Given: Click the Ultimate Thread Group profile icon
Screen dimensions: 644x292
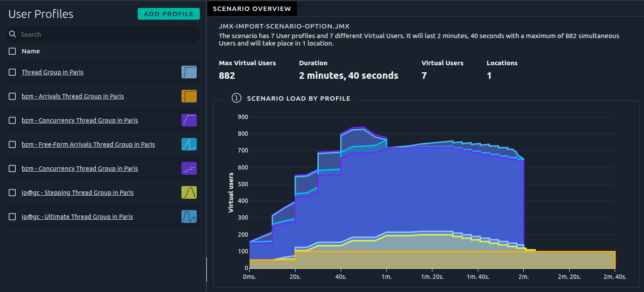Looking at the screenshot, I should point(189,217).
